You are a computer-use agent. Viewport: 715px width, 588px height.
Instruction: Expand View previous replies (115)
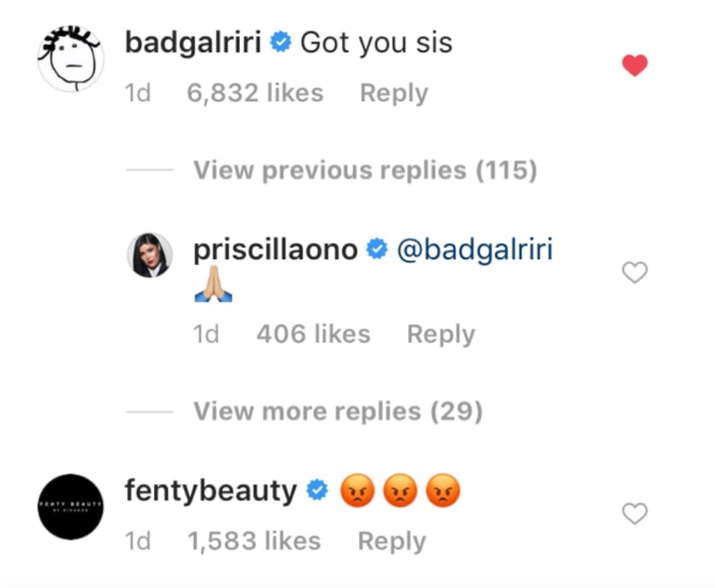point(365,171)
